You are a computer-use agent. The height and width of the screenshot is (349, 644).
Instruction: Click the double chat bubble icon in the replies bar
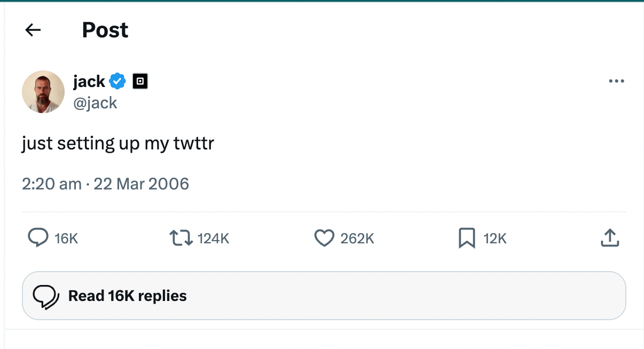[x=46, y=296]
